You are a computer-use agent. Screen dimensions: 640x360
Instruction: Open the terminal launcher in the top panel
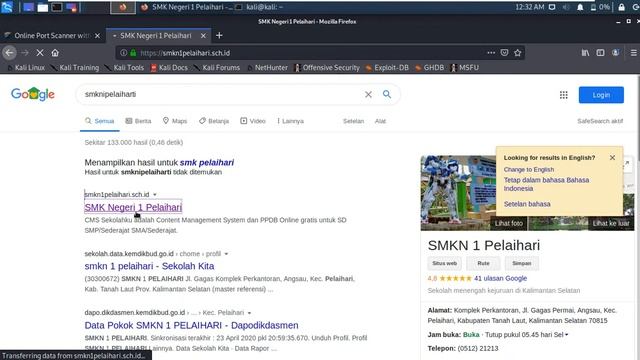point(57,7)
